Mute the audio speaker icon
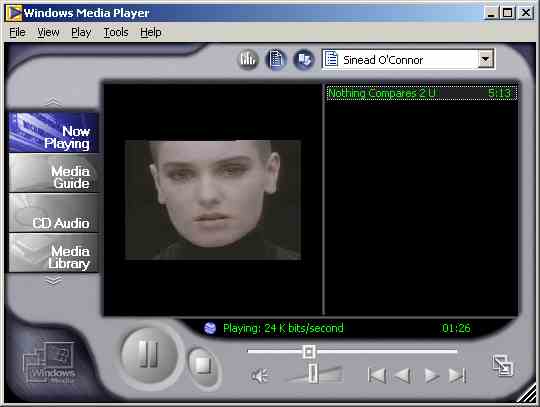 (259, 375)
